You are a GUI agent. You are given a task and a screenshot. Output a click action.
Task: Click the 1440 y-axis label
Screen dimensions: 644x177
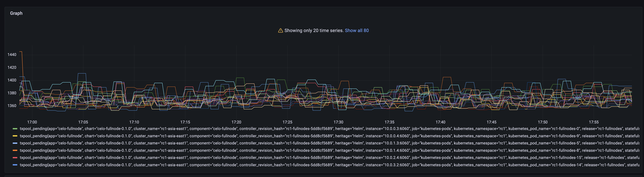[x=12, y=55]
